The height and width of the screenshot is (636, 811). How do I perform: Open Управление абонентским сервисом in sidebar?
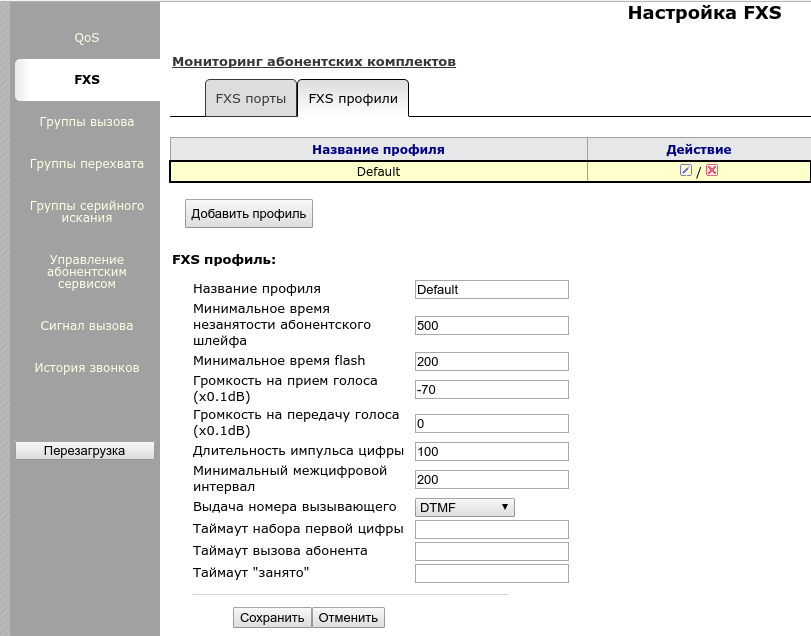(x=87, y=271)
